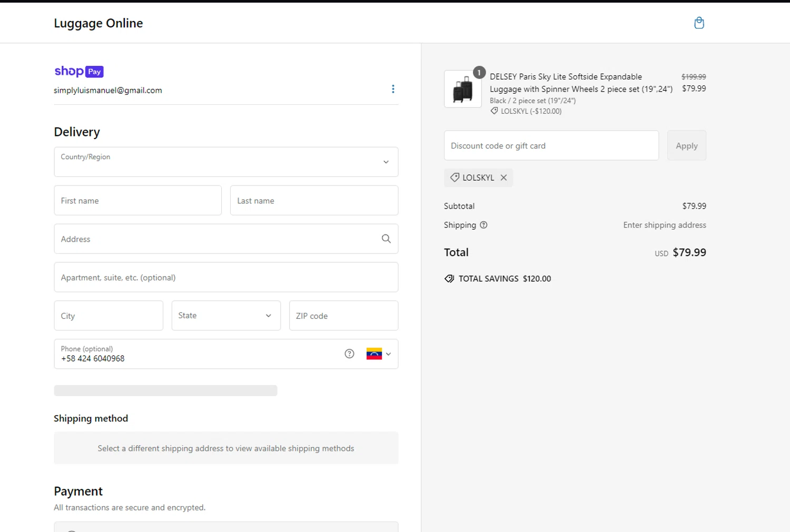Click the Apply discount button
This screenshot has width=790, height=532.
point(687,145)
